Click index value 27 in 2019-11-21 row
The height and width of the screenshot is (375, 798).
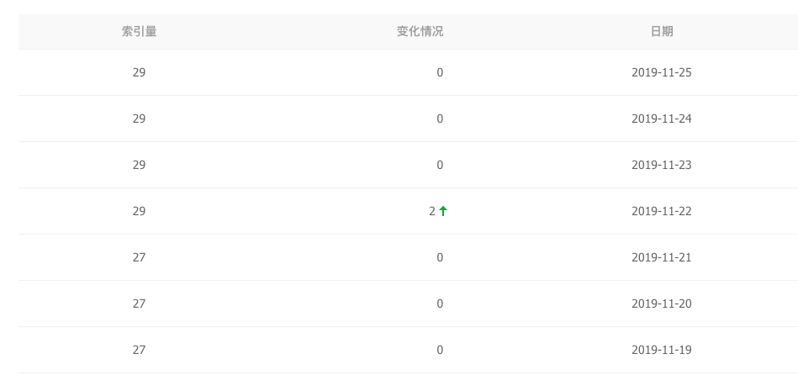point(139,257)
